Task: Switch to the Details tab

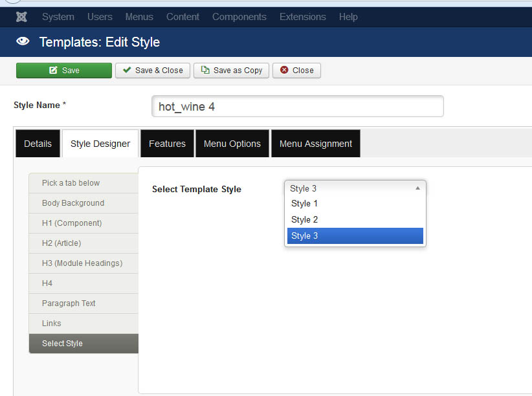Action: pyautogui.click(x=38, y=144)
